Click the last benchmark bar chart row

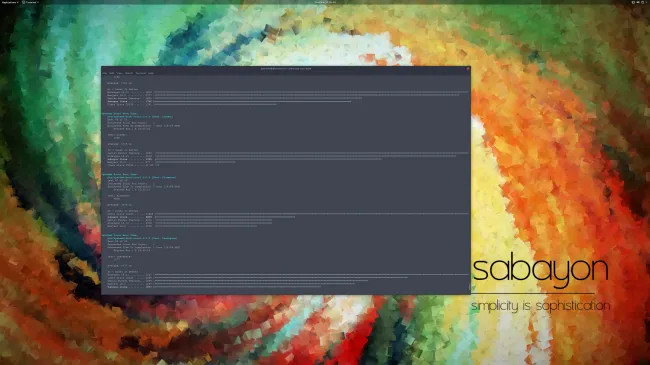click(x=214, y=287)
